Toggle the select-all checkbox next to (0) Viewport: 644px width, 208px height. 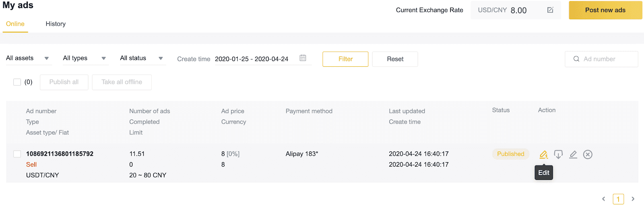pyautogui.click(x=17, y=82)
